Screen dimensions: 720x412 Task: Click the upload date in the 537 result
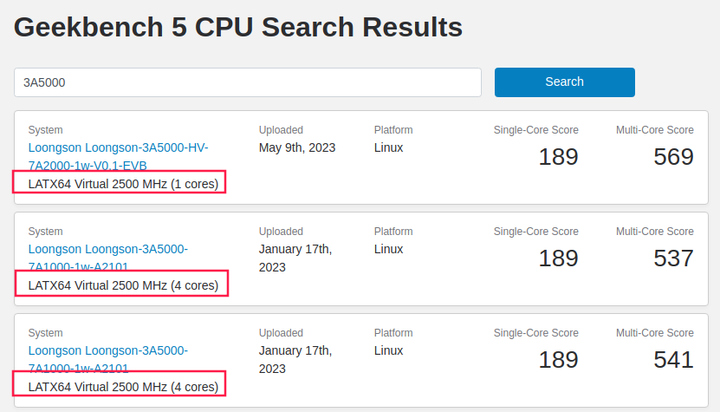pyautogui.click(x=295, y=258)
